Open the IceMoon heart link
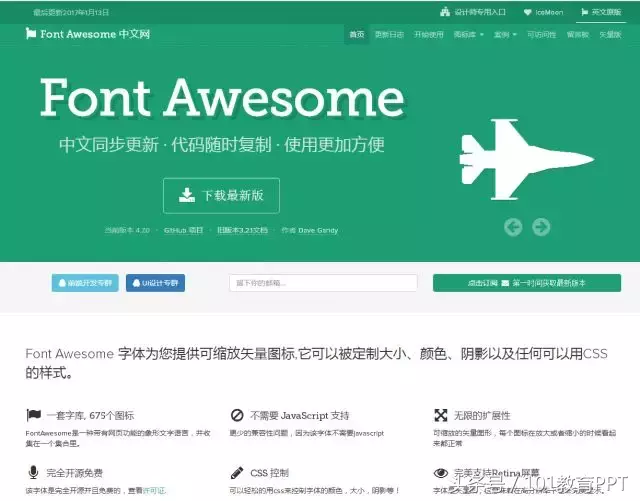 [543, 13]
